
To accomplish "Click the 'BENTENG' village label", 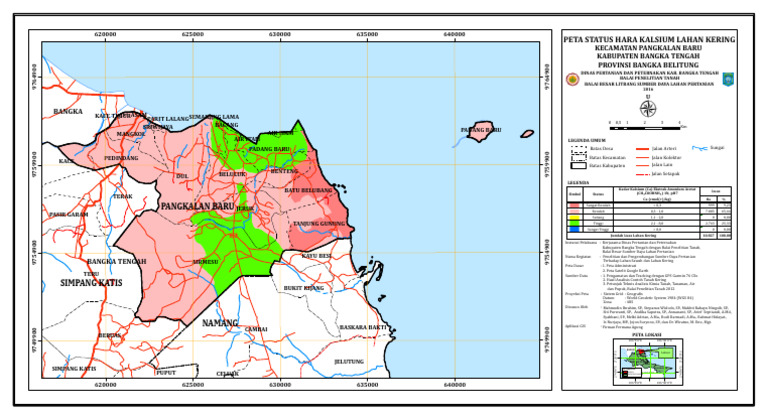I will tap(284, 171).
